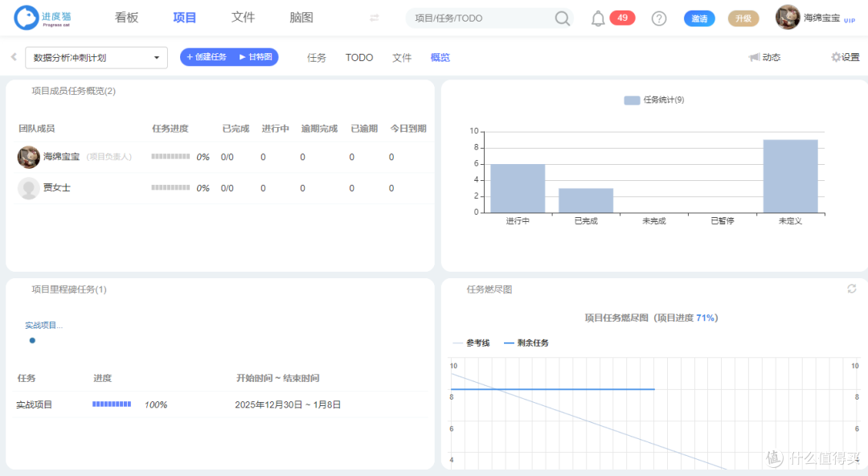This screenshot has height=476, width=868.
Task: Click the swap arrows icon in top bar
Action: pos(375,18)
